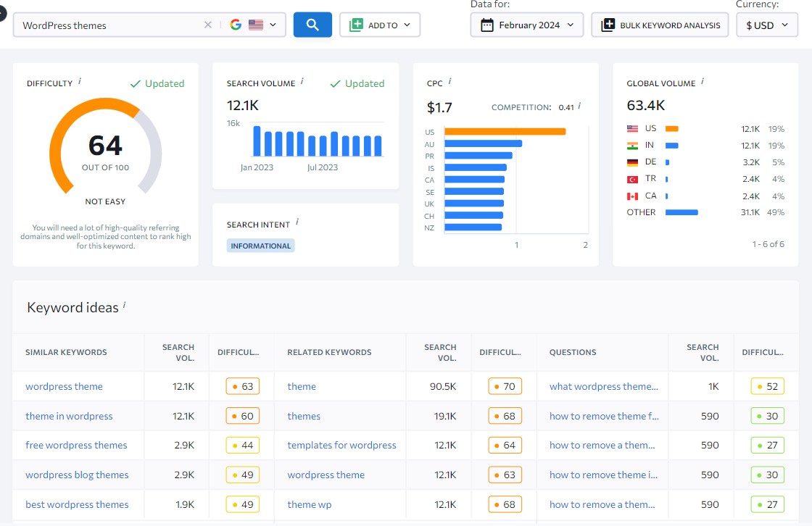
Task: Click the info icon next to Search Intent
Action: coord(297,223)
